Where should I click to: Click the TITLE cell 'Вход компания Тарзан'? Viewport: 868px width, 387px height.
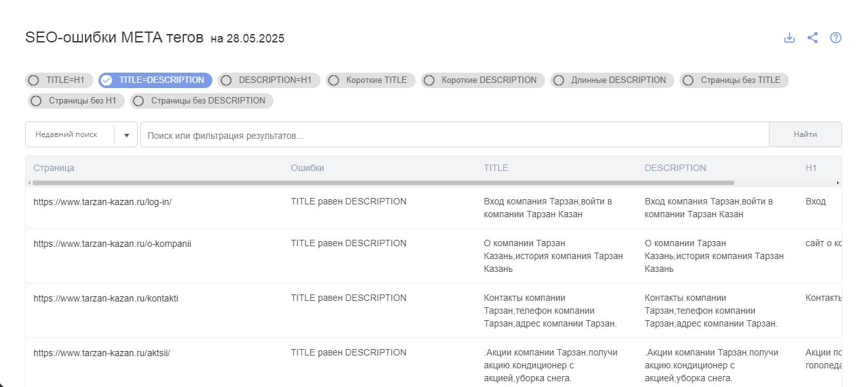[548, 208]
